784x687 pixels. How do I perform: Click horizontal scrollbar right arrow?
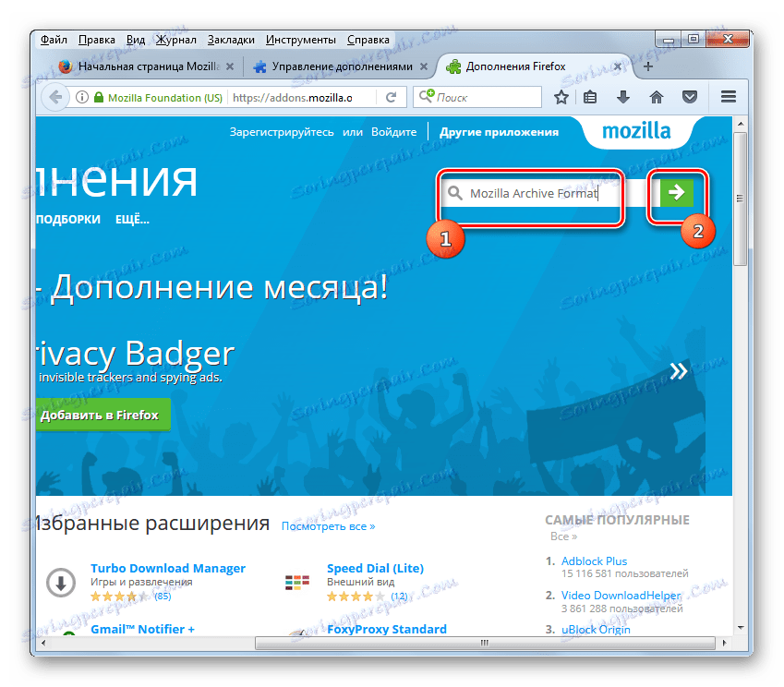(724, 643)
